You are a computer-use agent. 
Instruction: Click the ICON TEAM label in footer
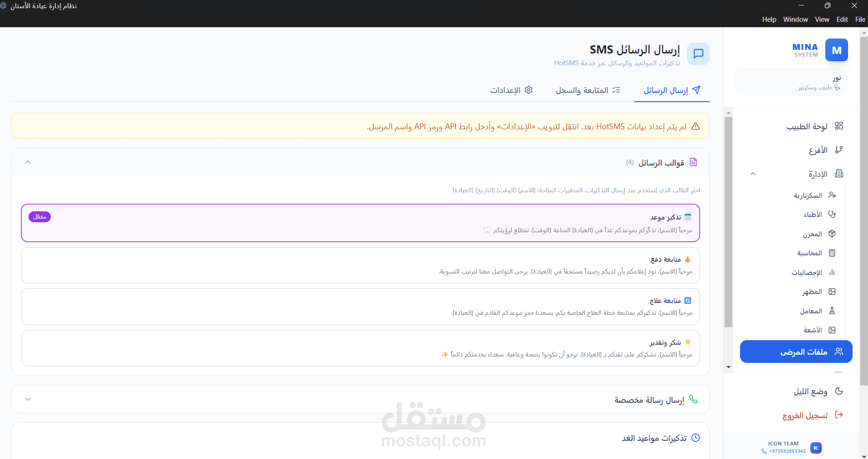tap(783, 444)
